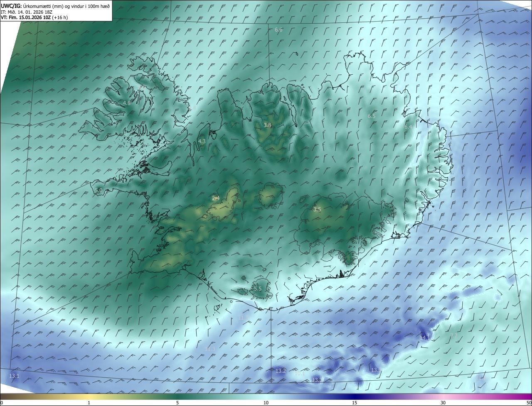Click the 10 tick on the color scale
This screenshot has width=532, height=406.
(266, 403)
